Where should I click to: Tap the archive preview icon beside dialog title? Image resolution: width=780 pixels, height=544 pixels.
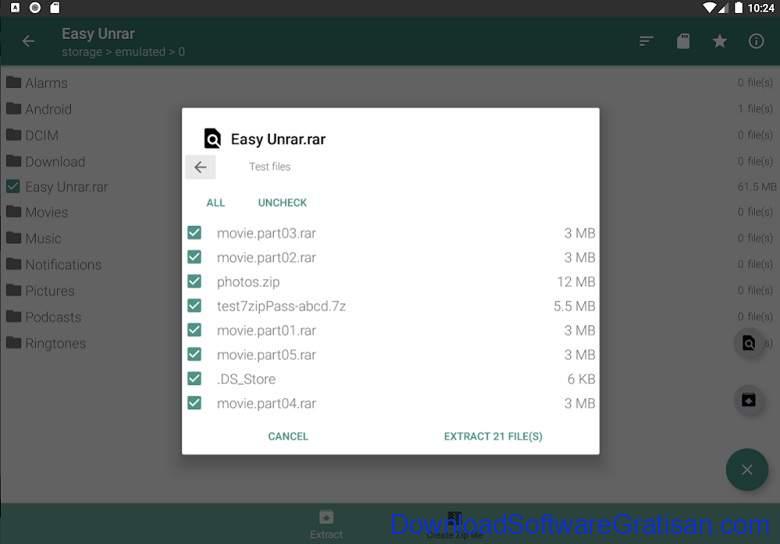click(x=212, y=139)
